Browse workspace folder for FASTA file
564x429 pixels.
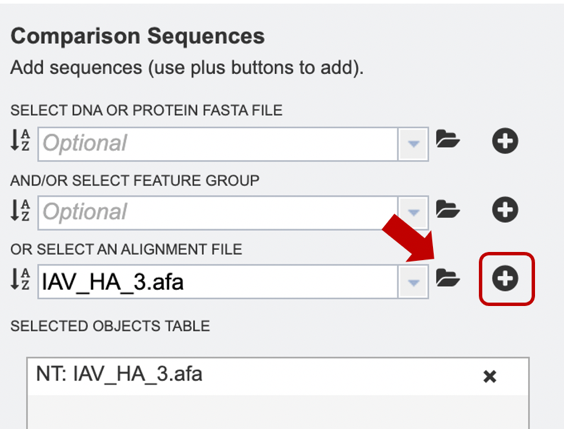447,139
